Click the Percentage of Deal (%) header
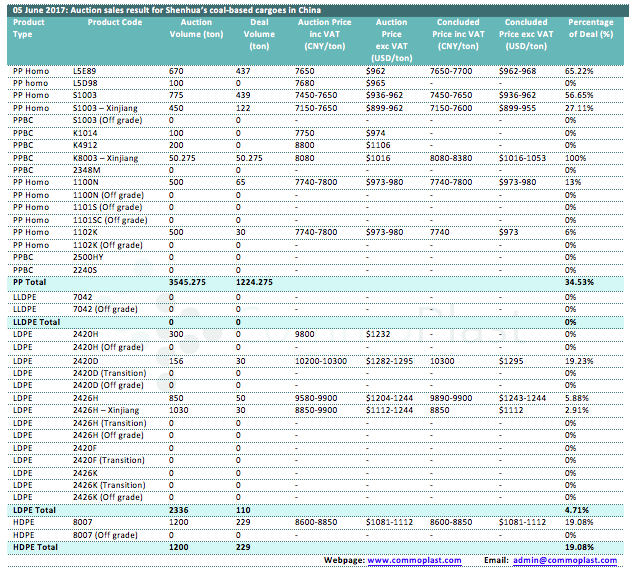 point(590,28)
